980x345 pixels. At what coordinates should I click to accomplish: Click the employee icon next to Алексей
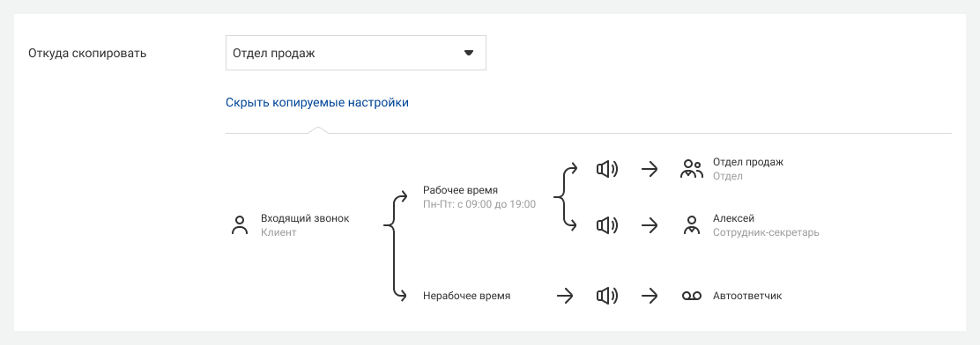click(691, 225)
